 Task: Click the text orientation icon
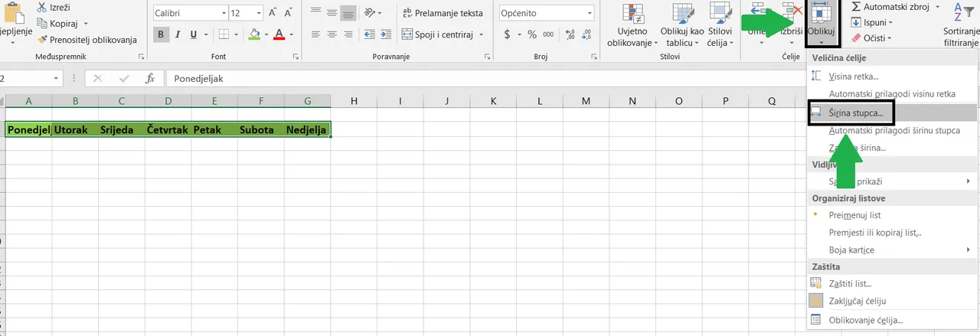click(x=371, y=13)
